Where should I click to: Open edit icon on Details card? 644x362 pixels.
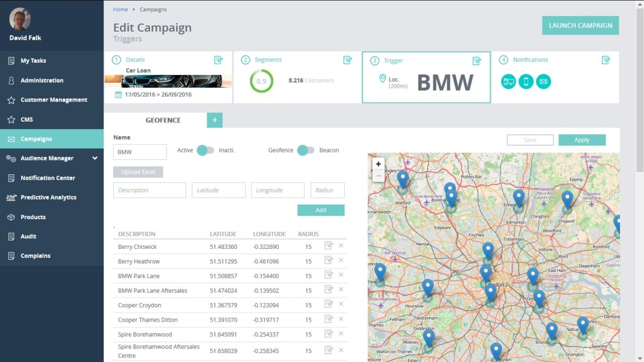tap(218, 60)
